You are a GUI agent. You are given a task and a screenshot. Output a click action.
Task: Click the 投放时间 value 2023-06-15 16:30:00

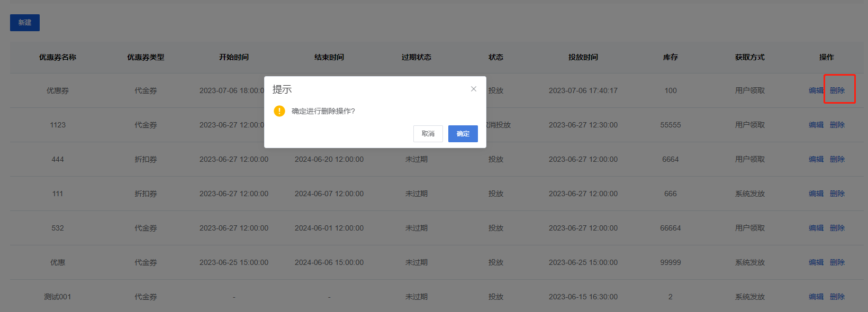coord(583,297)
